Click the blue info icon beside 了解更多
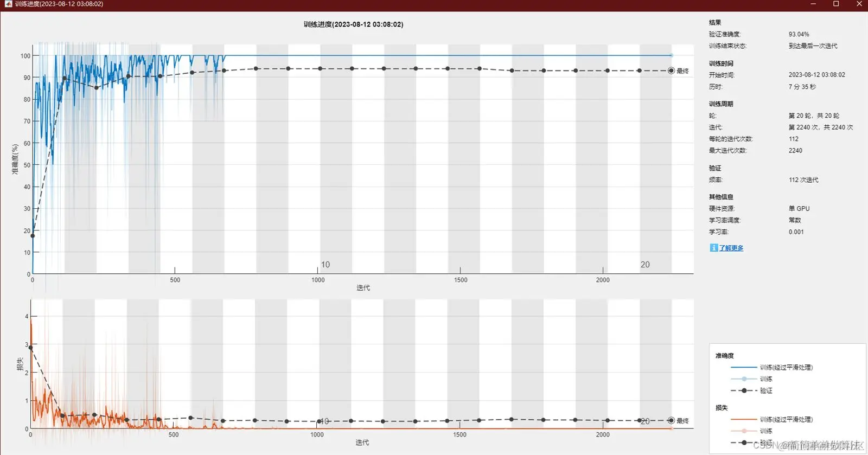 713,248
